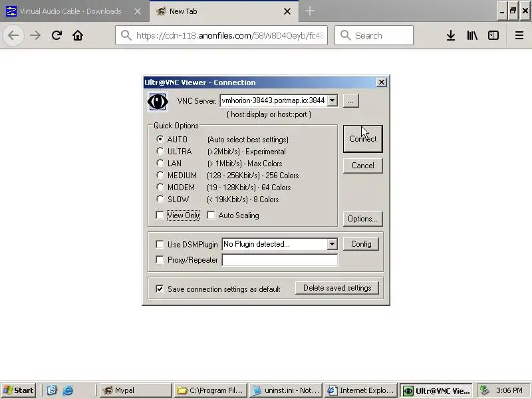This screenshot has height=399, width=532.
Task: Open Show Desktop quick launch icon
Action: click(52, 390)
